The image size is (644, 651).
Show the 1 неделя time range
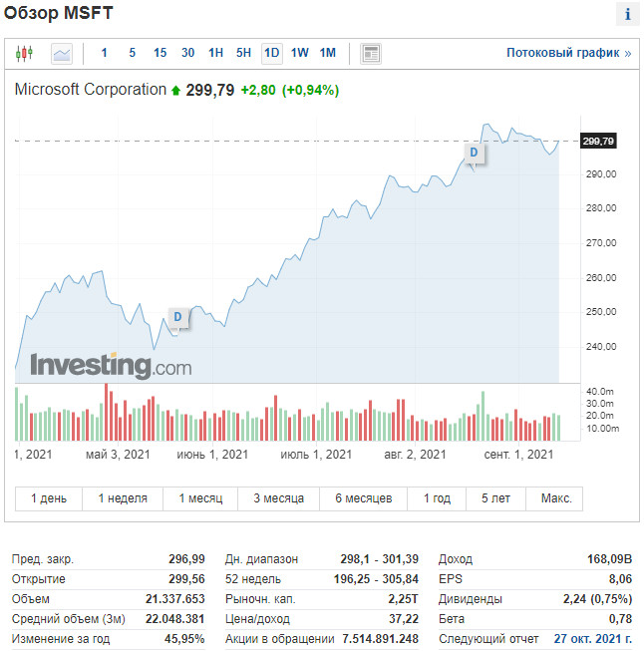123,498
